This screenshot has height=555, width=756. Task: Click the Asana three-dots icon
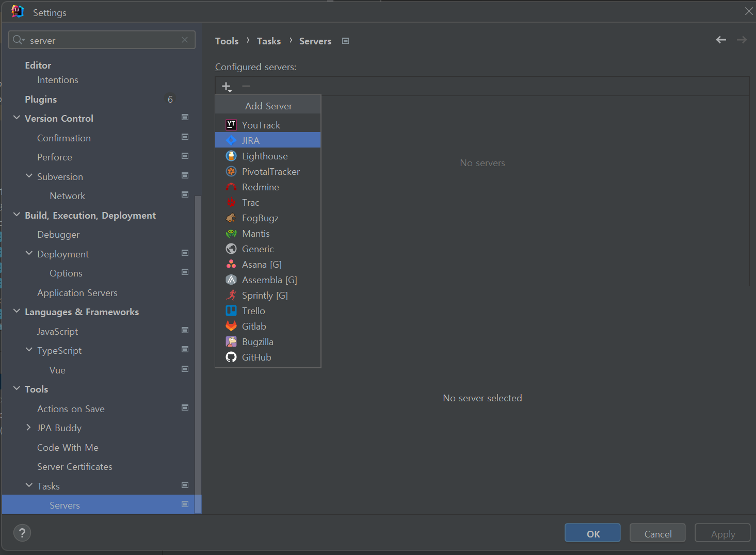click(x=231, y=264)
